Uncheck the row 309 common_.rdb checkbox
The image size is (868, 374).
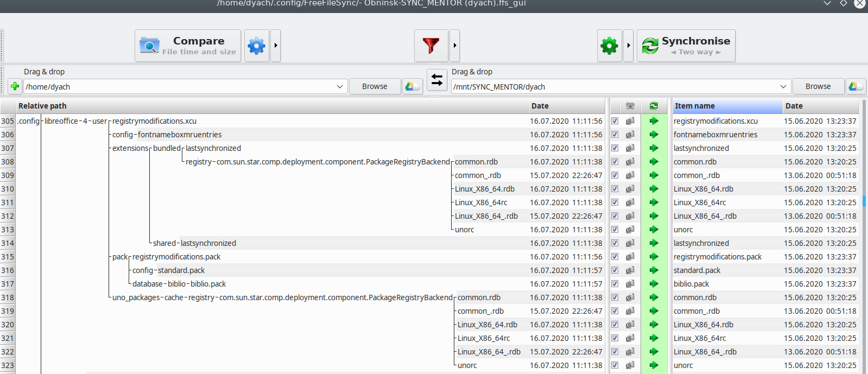coord(614,175)
